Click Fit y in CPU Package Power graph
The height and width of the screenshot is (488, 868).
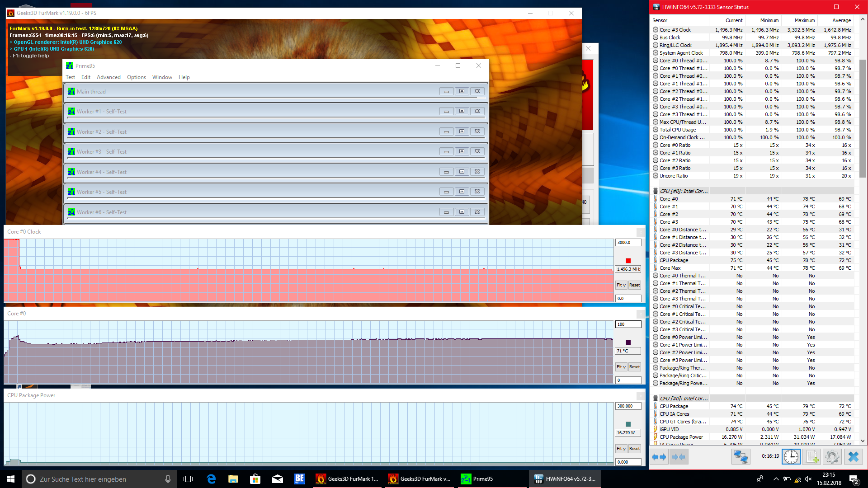[621, 449]
